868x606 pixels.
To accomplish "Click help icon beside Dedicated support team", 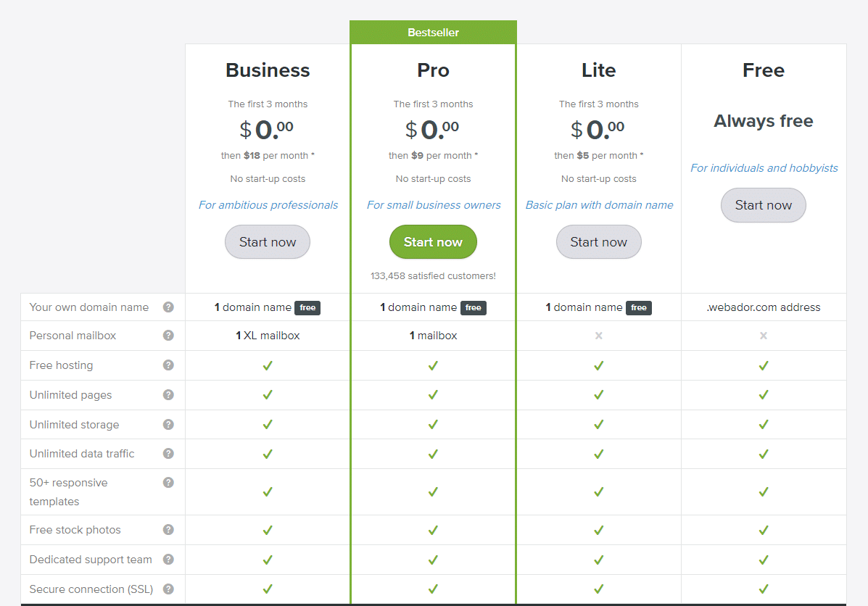I will 168,560.
